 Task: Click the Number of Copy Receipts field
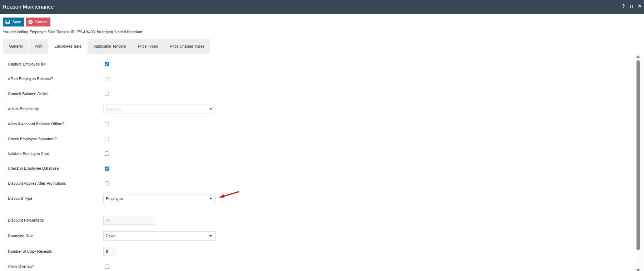pos(110,251)
